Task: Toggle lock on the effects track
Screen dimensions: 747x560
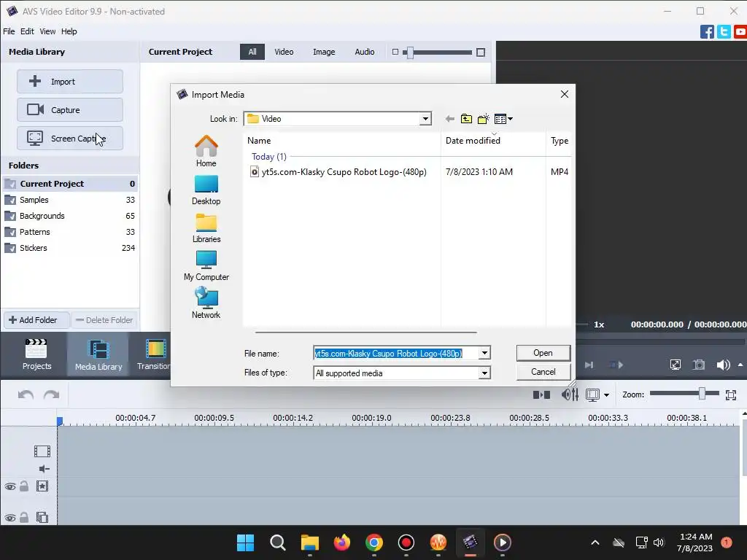Action: [24, 486]
